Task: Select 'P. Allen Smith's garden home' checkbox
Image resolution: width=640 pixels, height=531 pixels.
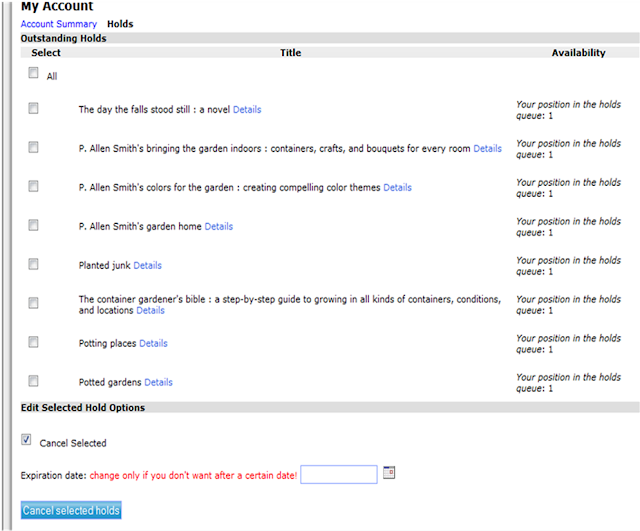Action: [x=33, y=225]
